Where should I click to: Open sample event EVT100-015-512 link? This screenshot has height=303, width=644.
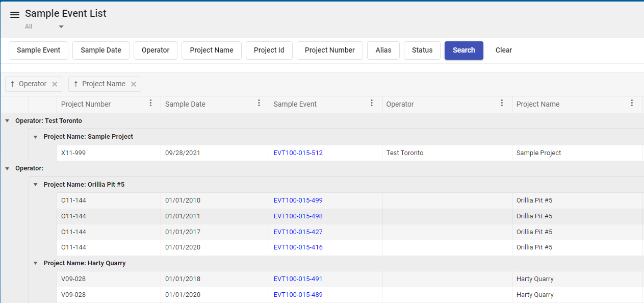pos(298,153)
